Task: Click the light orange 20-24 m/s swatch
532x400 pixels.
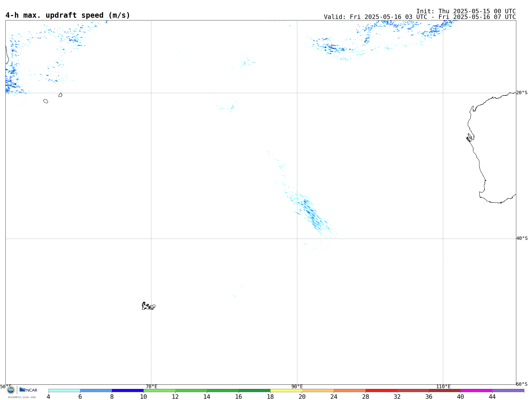Action: point(318,391)
